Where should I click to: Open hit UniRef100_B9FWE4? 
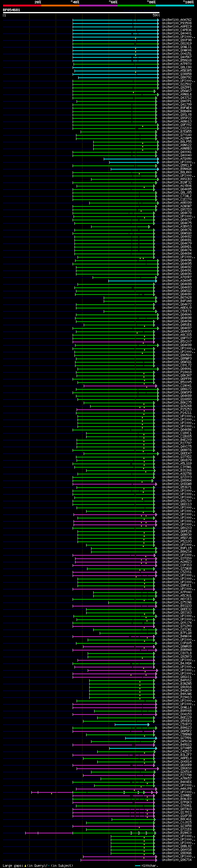(177, 108)
